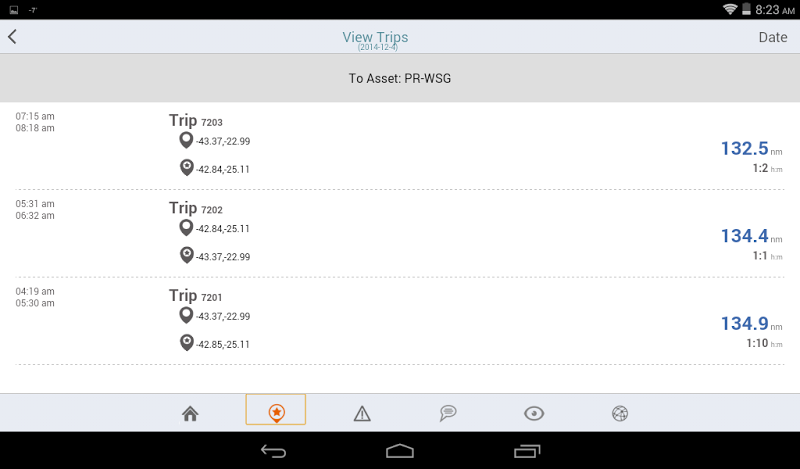The height and width of the screenshot is (469, 800).
Task: Tap Android recent apps button
Action: pyautogui.click(x=527, y=451)
